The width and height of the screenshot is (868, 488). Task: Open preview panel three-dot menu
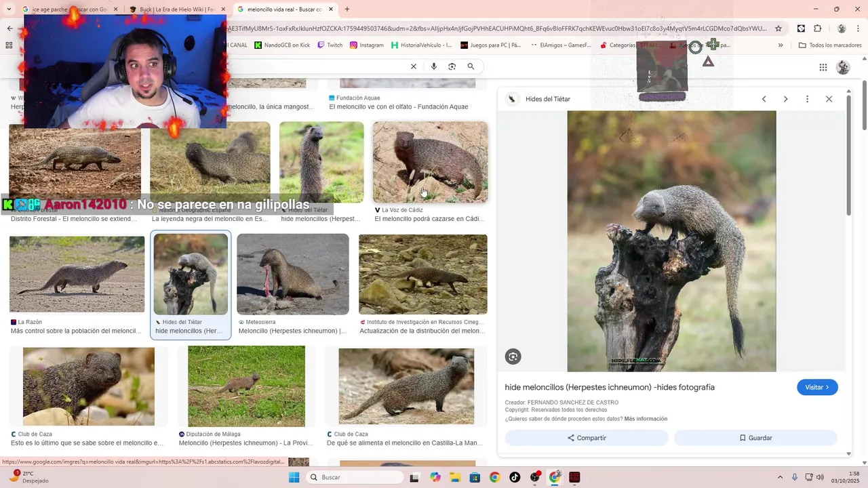807,99
